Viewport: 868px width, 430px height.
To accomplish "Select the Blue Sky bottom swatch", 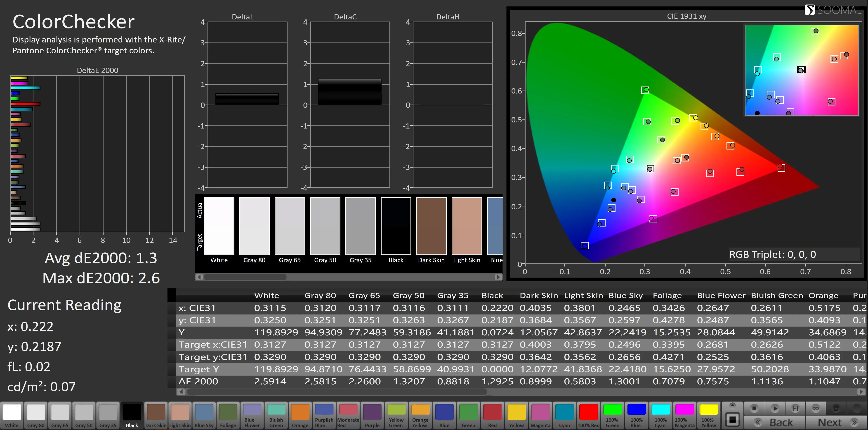I will (x=204, y=415).
